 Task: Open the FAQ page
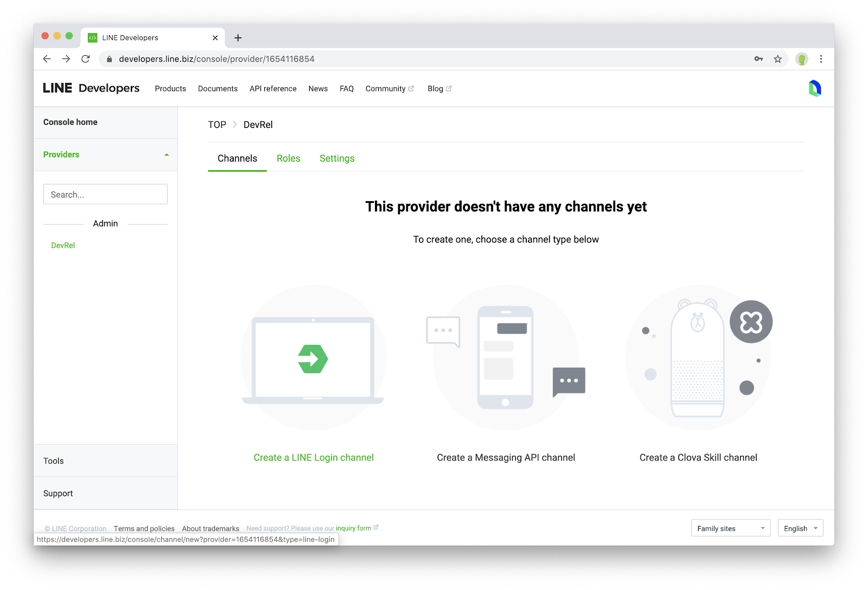pyautogui.click(x=347, y=89)
